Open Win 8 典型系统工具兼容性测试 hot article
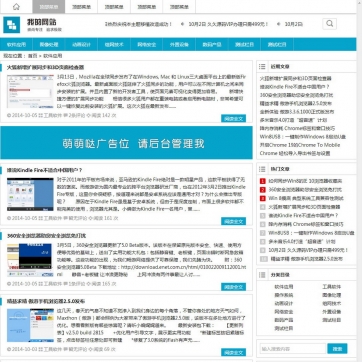This screenshot has width=362, height=362. 306,198
